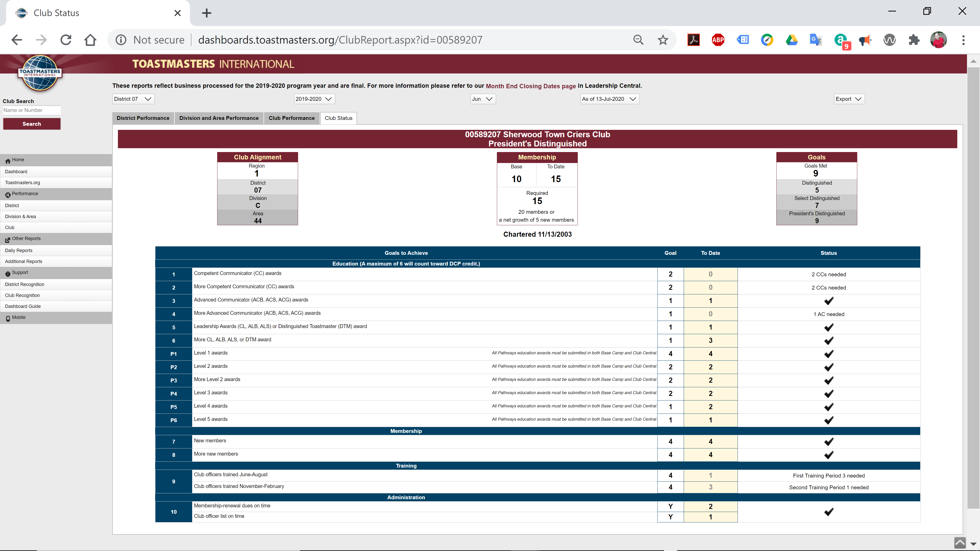Open the Google Drive extension icon

791,40
